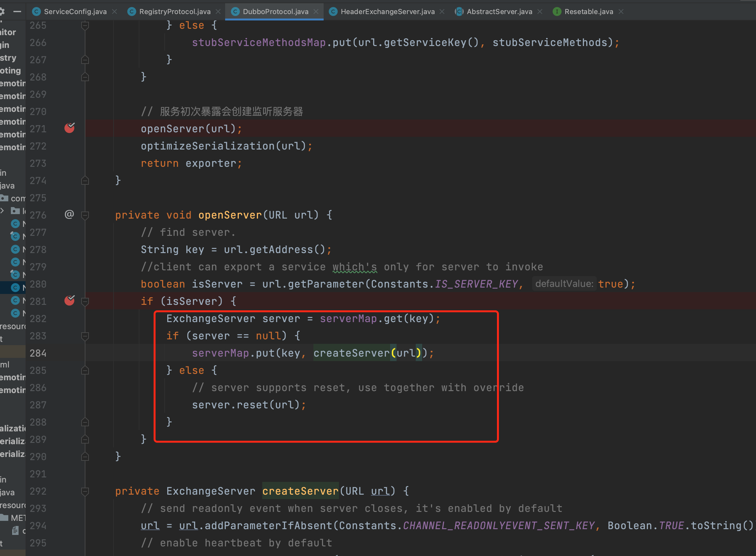This screenshot has height=556, width=756.
Task: Close the RegistryProtocol.java tab
Action: [218, 12]
